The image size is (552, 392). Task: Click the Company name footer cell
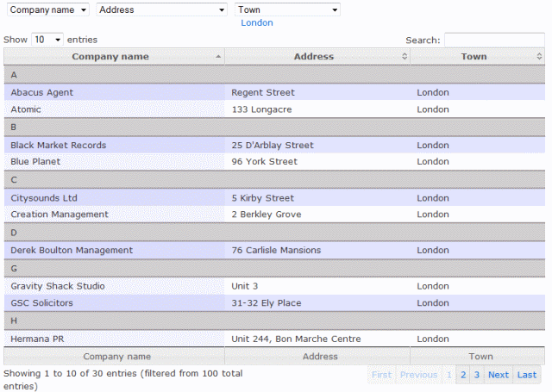pos(114,356)
